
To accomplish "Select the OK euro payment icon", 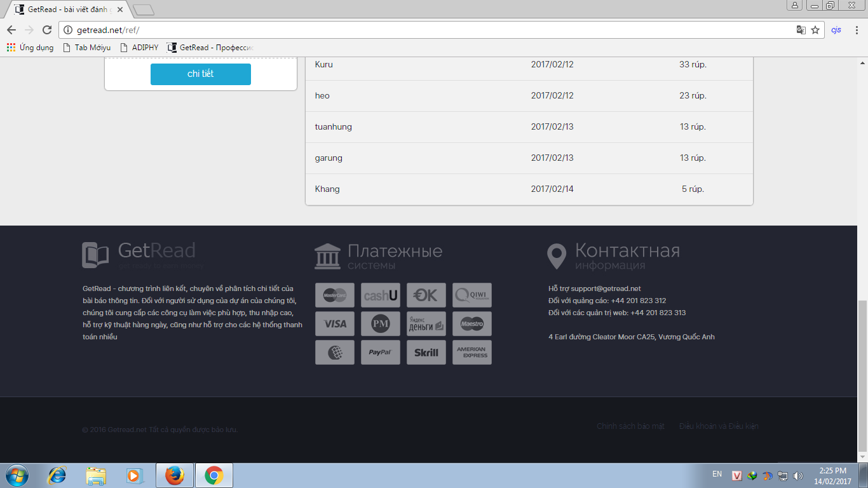I will click(x=426, y=295).
